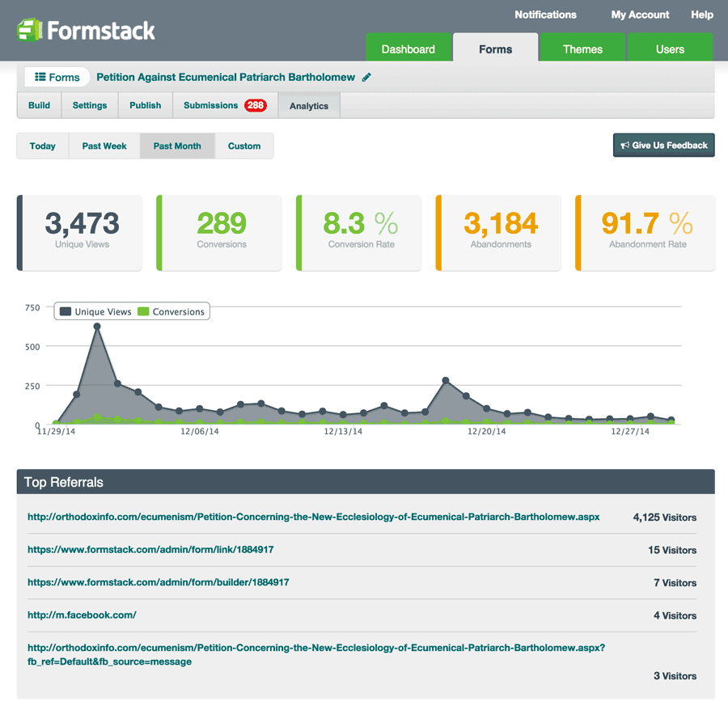Switch to the Settings sub-tab

point(90,105)
